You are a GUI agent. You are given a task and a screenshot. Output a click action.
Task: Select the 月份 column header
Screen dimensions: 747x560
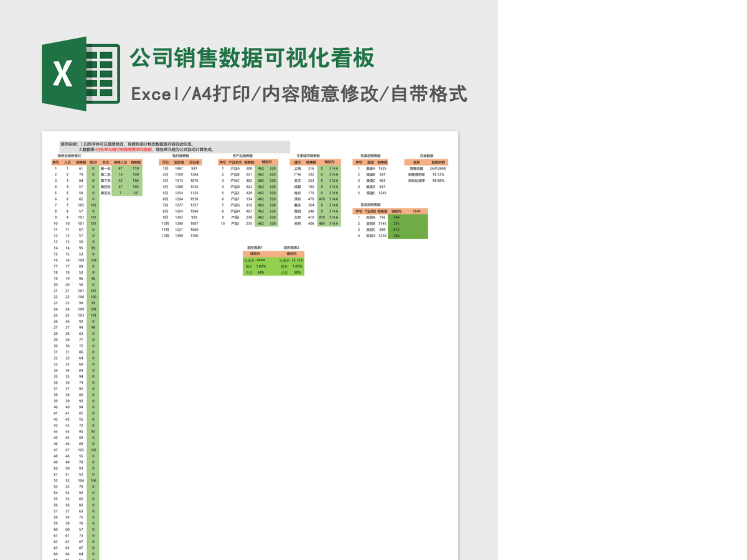165,162
